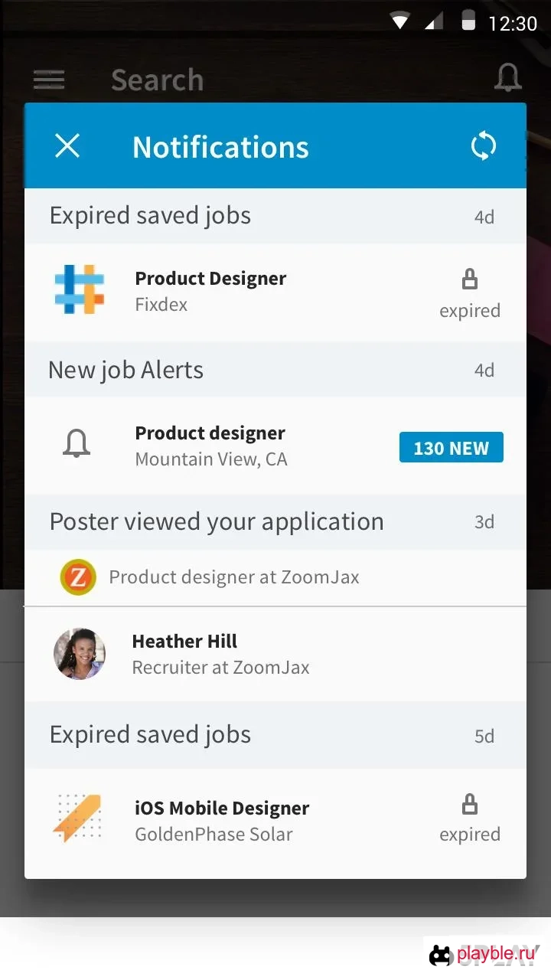The width and height of the screenshot is (551, 980).
Task: Click the ZoomJax Z logo
Action: point(78,577)
